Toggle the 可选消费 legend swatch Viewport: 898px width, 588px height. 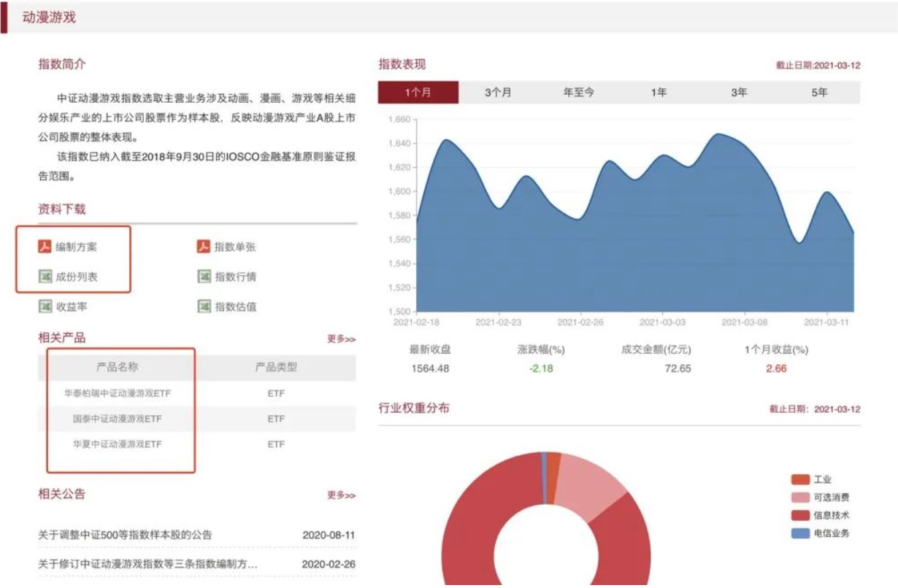800,497
